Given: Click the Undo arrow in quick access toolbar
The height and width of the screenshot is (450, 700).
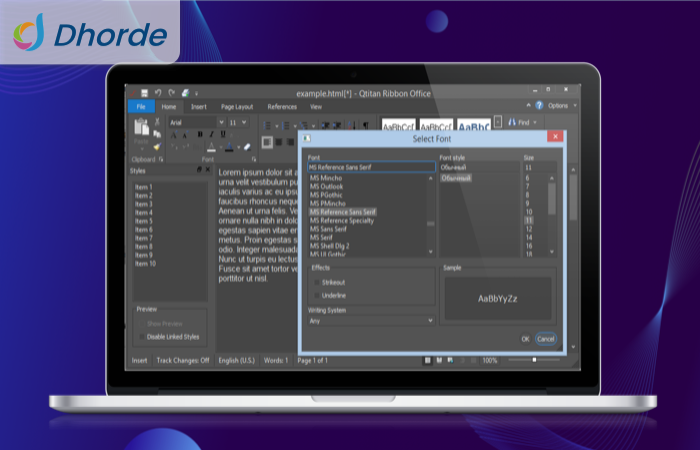Looking at the screenshot, I should pos(158,92).
